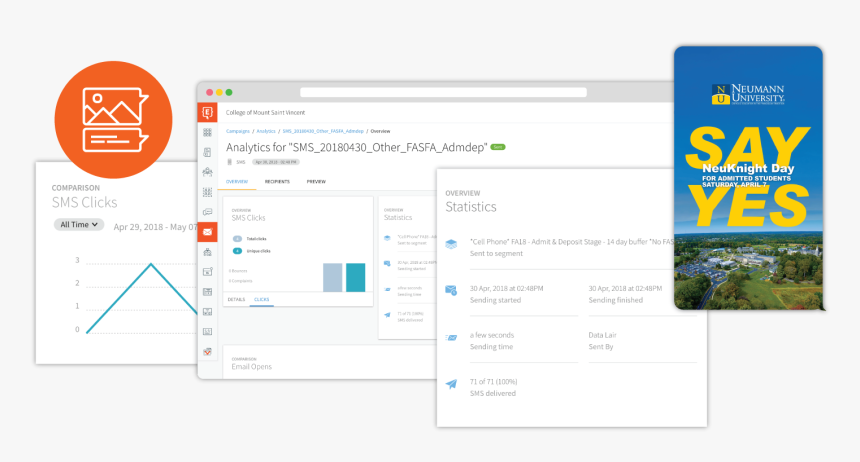Screen dimensions: 860x462
Task: Click the checkmark icon at the sidebar bottom
Action: coord(207,351)
